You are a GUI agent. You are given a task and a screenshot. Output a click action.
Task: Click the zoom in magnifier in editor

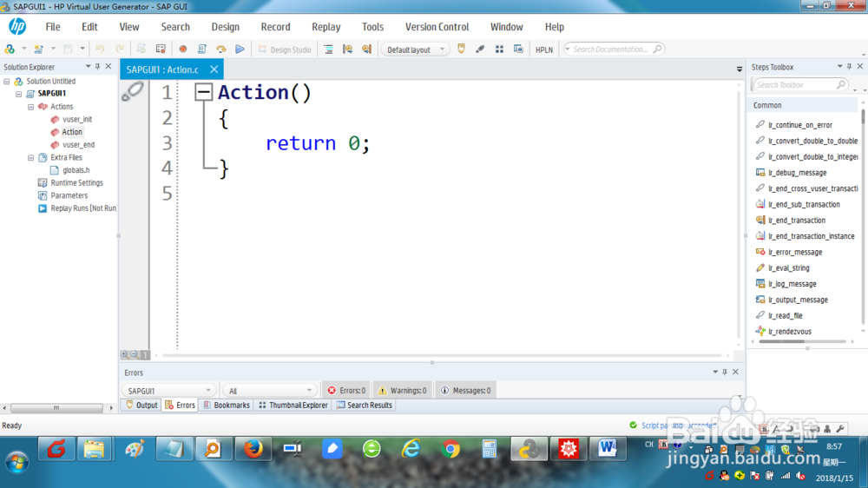[124, 354]
